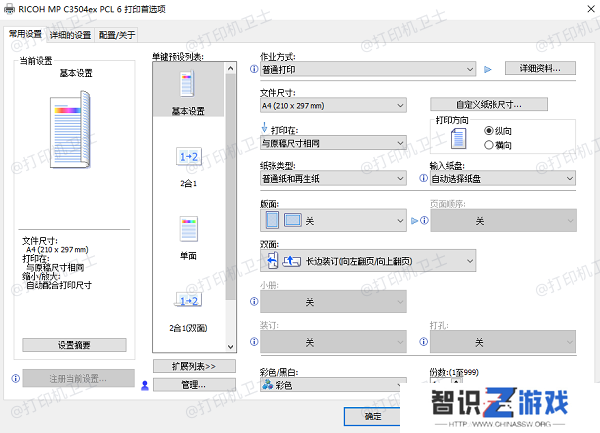Close the printing preferences dialog

(x=591, y=9)
